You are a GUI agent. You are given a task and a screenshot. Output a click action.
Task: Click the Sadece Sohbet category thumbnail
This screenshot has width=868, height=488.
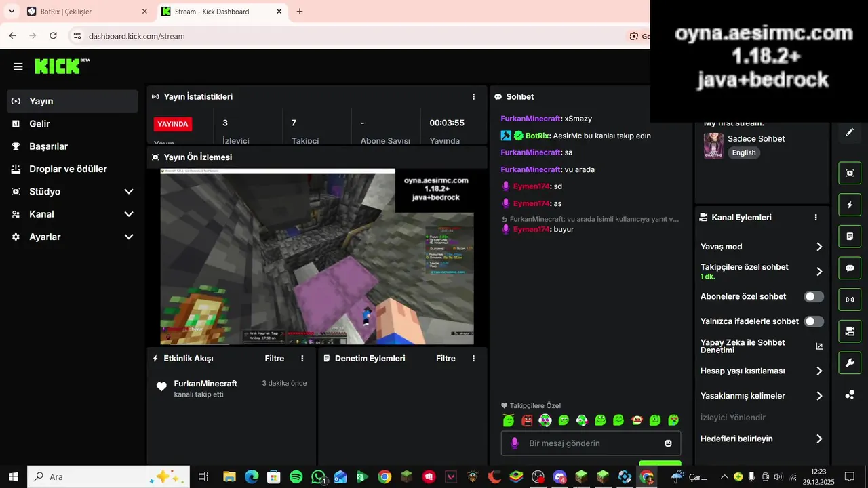pos(713,145)
